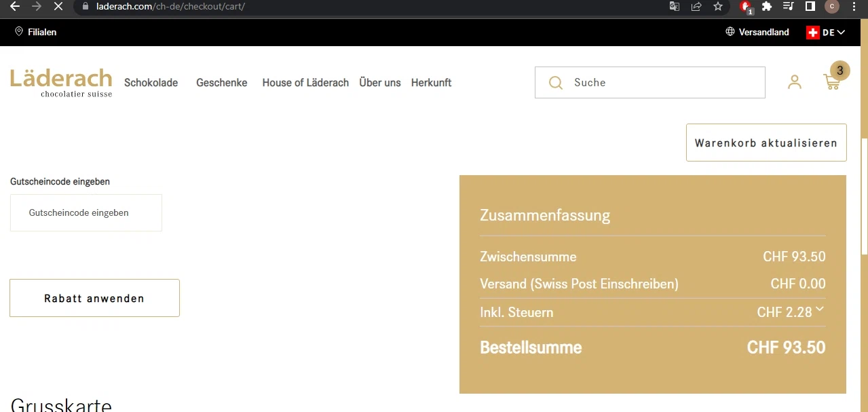Click the Zwischensumme CHF 93.50 value
The height and width of the screenshot is (412, 868).
pyautogui.click(x=794, y=257)
